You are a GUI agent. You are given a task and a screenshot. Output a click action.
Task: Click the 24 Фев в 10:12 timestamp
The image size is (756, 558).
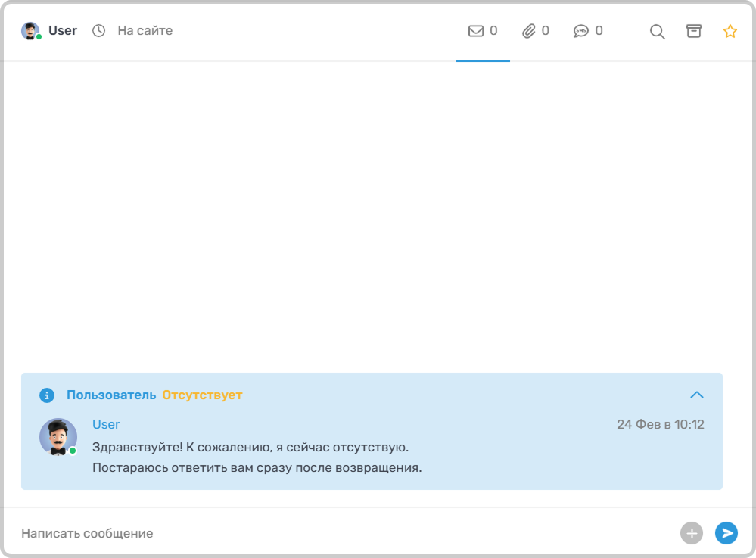[660, 425]
